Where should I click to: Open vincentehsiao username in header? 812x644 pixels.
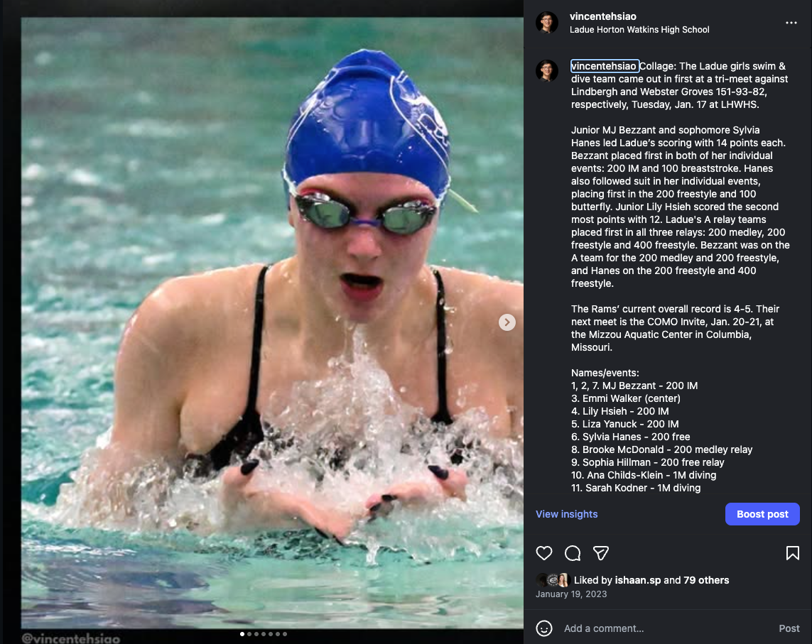point(603,16)
